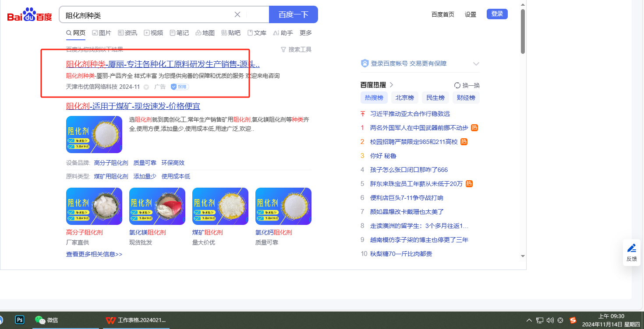Open 查看更多相关信息 link
Image resolution: width=644 pixels, height=329 pixels.
pos(94,254)
